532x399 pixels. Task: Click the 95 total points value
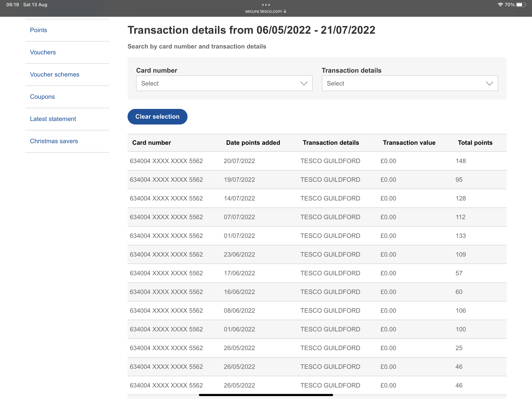459,180
